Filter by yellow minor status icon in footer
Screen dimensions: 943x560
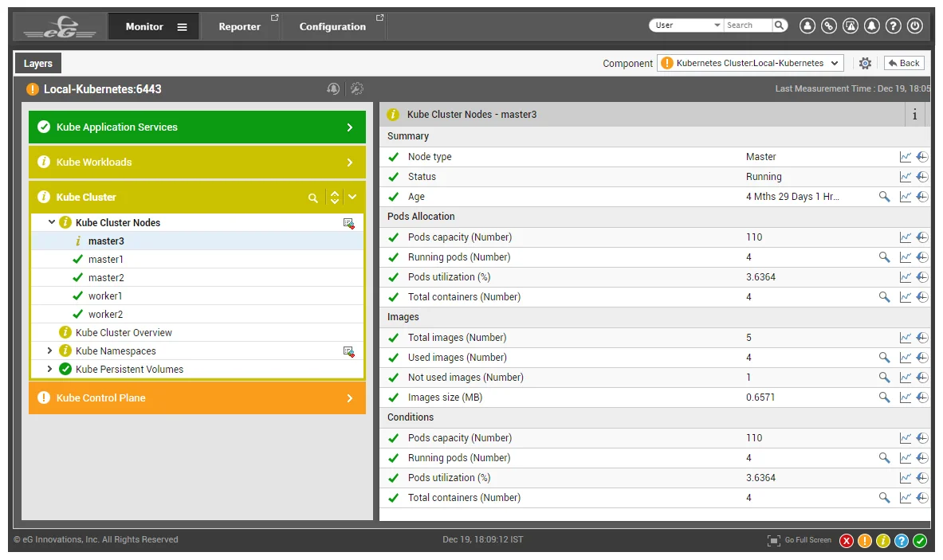click(x=883, y=541)
